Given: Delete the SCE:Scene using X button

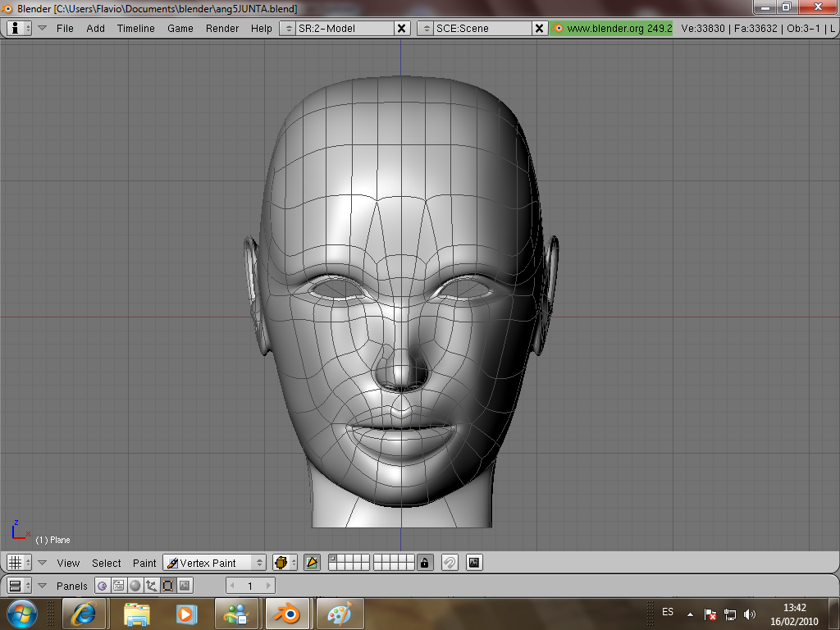Looking at the screenshot, I should [539, 28].
